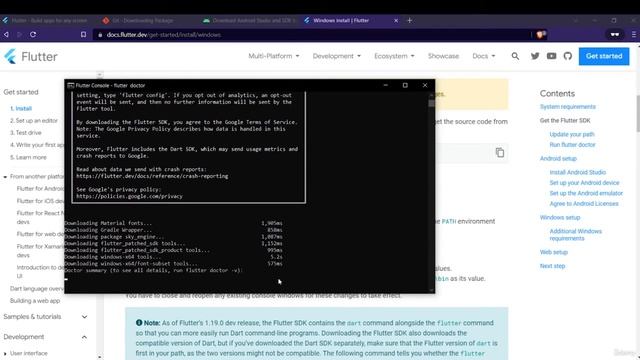This screenshot has height=360, width=640.
Task: Open Set up an editor sidebar link
Action: [x=34, y=121]
